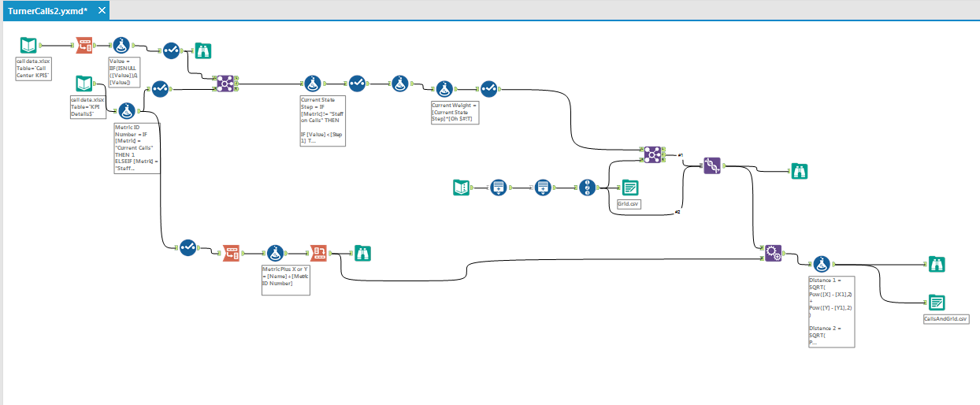Click the Current State Step annotation box
The image size is (980, 405).
tap(322, 121)
